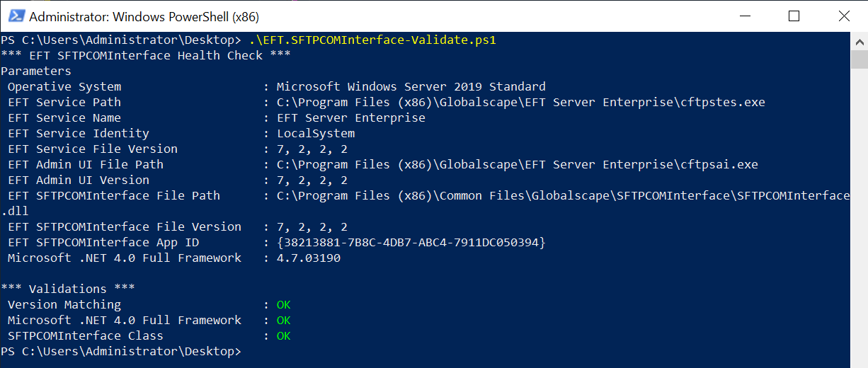The image size is (868, 368).
Task: Click the cftpstes.exe service path
Action: click(x=520, y=103)
